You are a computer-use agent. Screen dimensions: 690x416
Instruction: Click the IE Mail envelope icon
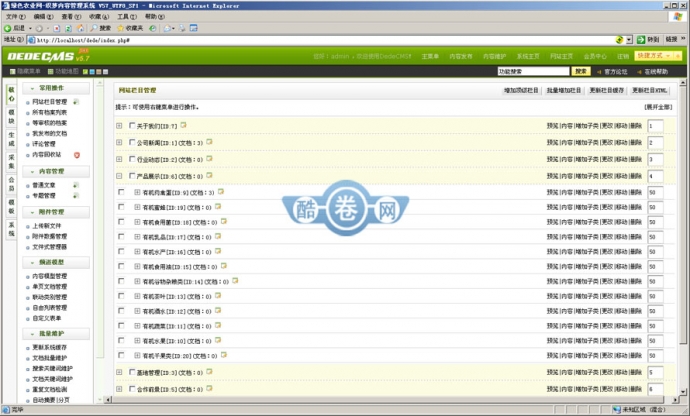click(167, 28)
